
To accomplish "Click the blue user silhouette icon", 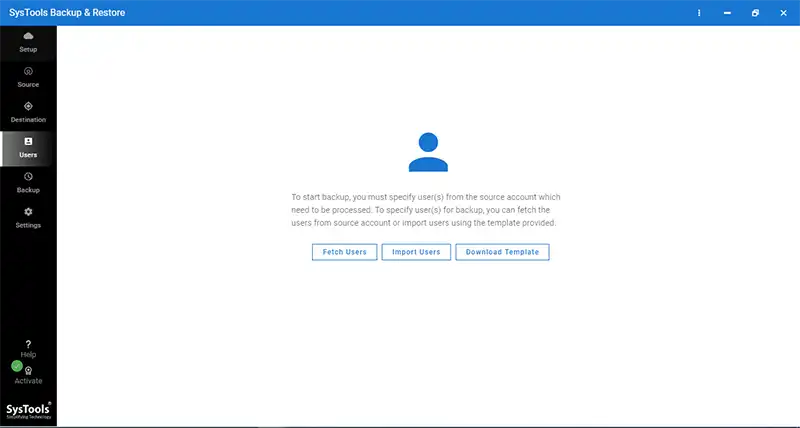I will tap(428, 152).
